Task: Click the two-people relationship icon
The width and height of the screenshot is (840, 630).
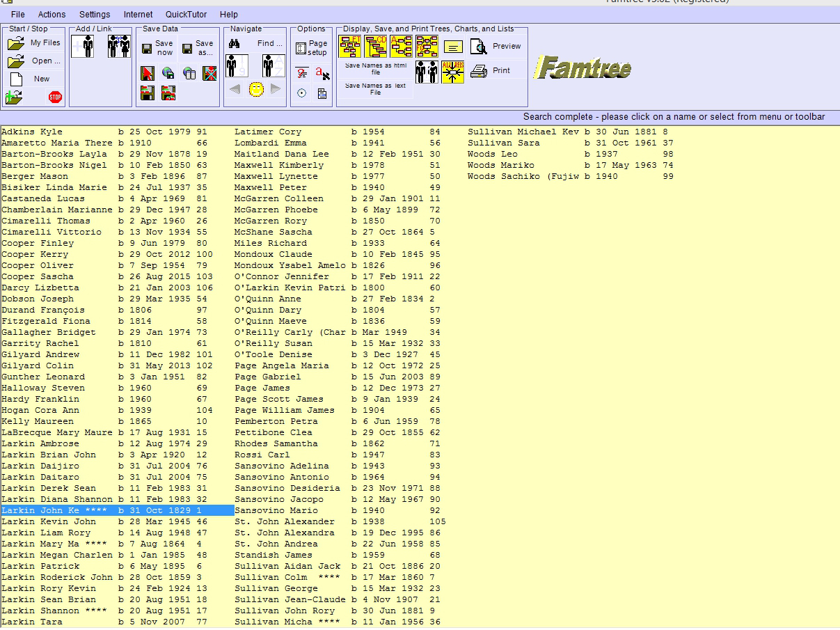Action: [x=427, y=72]
